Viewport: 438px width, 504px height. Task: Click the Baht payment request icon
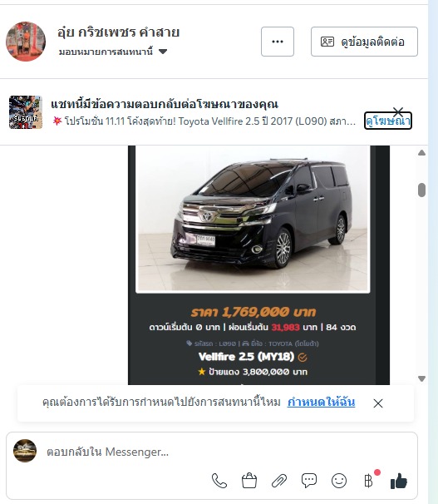(369, 482)
